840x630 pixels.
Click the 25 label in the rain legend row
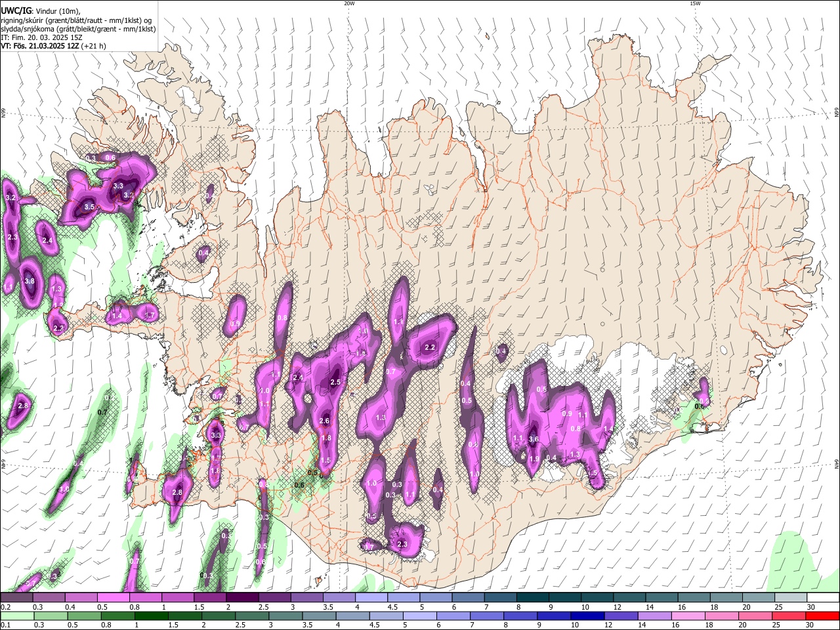pos(777,625)
